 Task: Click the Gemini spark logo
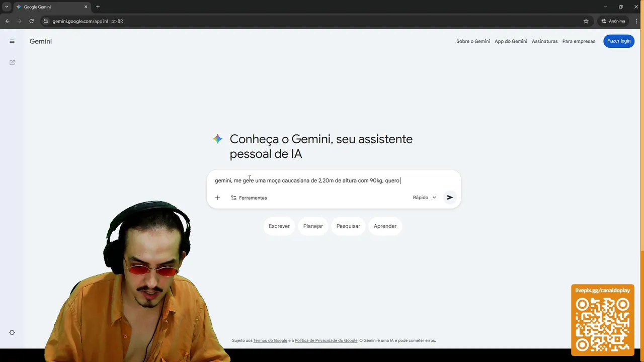pyautogui.click(x=218, y=139)
